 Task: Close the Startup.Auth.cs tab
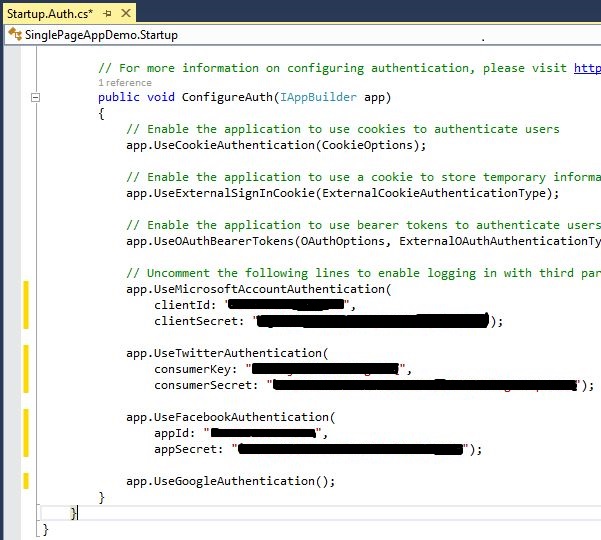pyautogui.click(x=126, y=14)
